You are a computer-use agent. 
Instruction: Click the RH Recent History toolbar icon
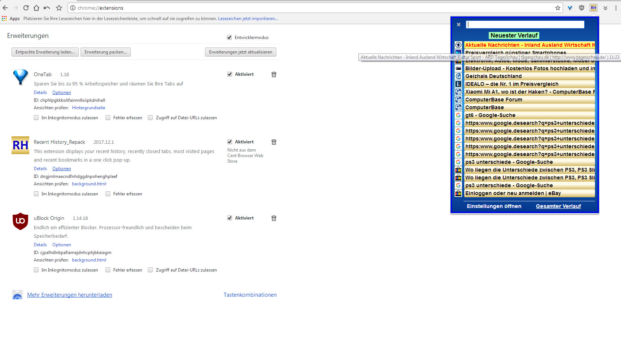pyautogui.click(x=594, y=8)
